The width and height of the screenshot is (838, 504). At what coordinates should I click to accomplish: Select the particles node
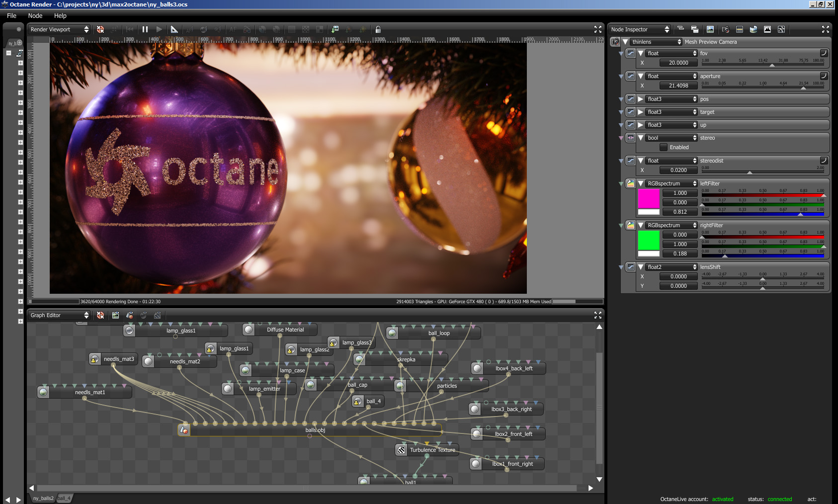tap(441, 386)
